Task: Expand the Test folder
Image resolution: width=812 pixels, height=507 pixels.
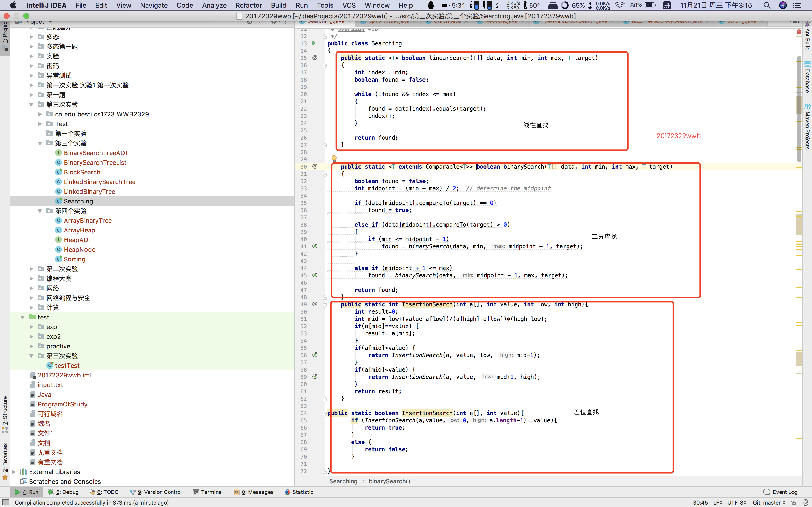Action: click(40, 124)
